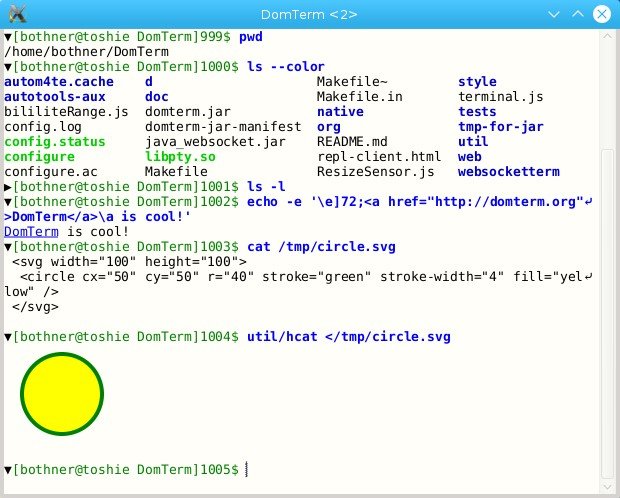Open the DomTerm hyperlink in the echo output
This screenshot has width=620, height=498.
tap(31, 231)
